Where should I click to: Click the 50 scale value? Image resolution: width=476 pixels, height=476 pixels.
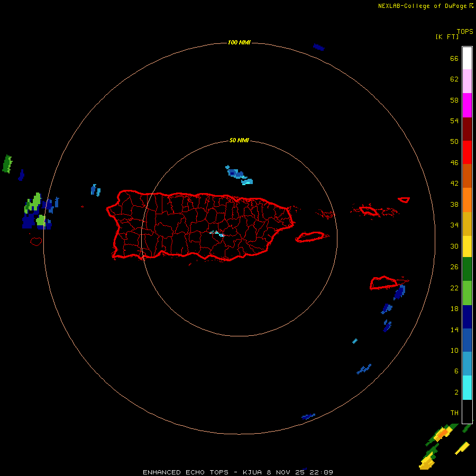(454, 141)
